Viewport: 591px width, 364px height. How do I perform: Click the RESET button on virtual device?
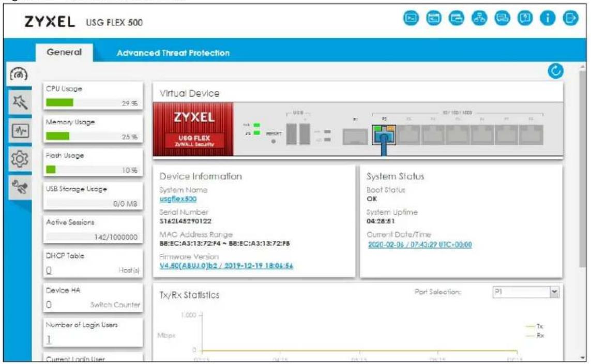[274, 141]
